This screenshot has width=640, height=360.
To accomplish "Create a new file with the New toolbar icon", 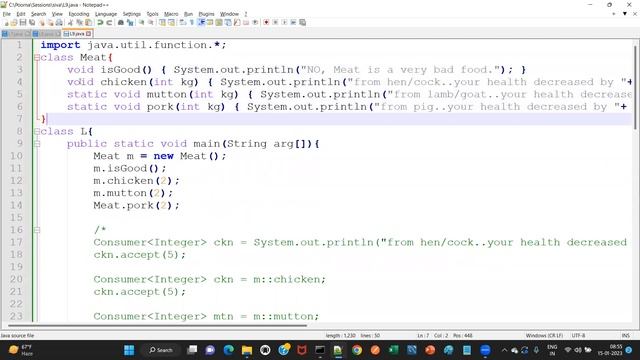I will coord(6,22).
